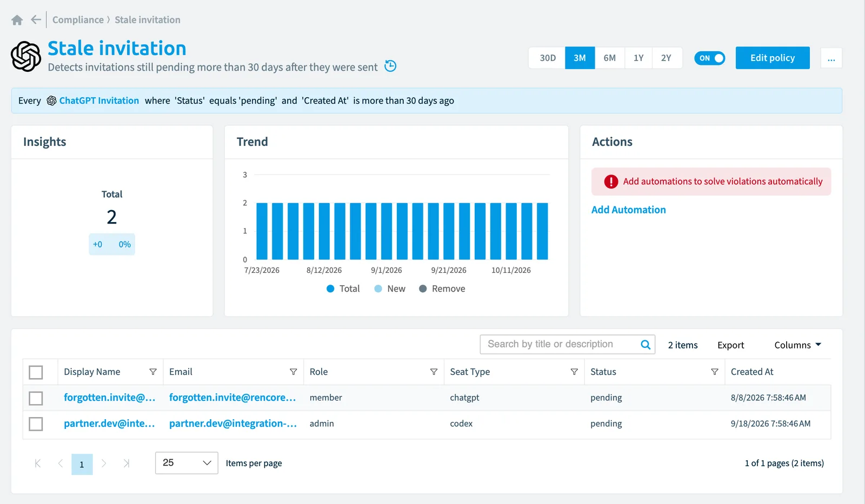Viewport: 865px width, 504px height.
Task: Open Status column filter icon
Action: pos(715,372)
